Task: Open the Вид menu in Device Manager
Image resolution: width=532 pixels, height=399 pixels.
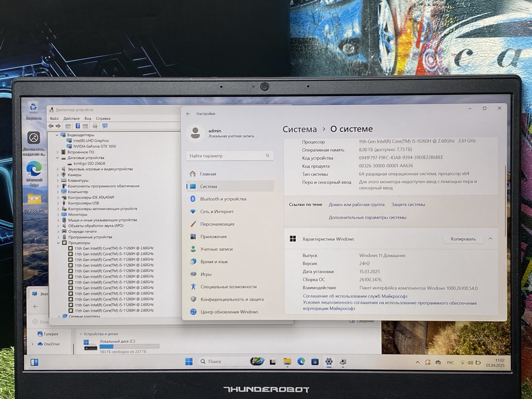Action: tap(88, 118)
